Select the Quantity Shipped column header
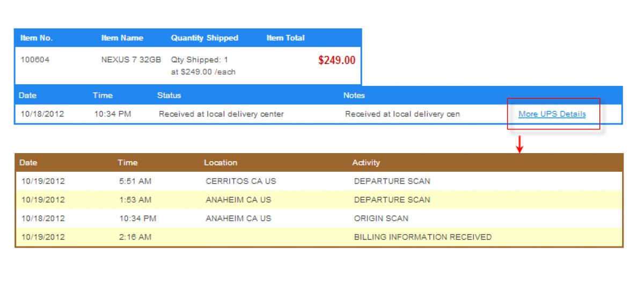644x290 pixels. coord(204,38)
